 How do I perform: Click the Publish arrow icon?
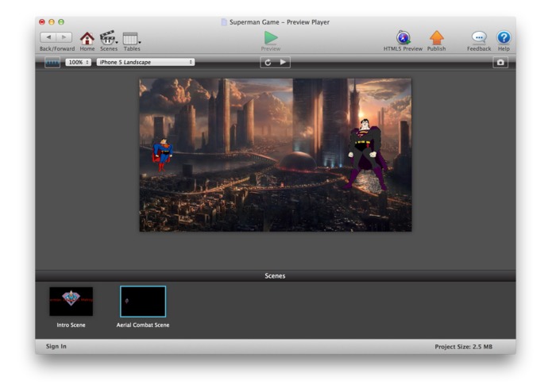(x=437, y=37)
